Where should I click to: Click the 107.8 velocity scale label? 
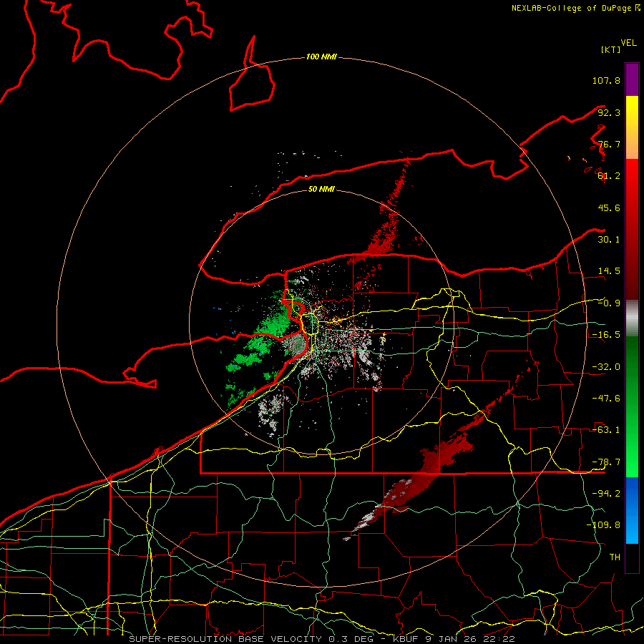click(x=606, y=80)
